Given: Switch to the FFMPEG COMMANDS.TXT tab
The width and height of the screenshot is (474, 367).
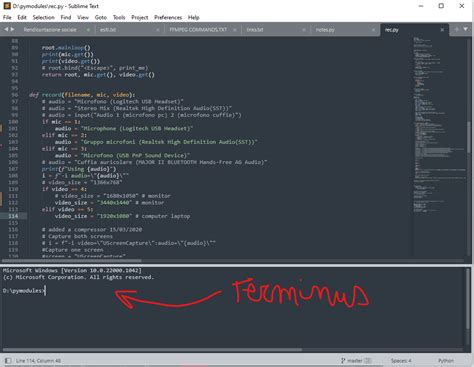Looking at the screenshot, I should [x=198, y=30].
